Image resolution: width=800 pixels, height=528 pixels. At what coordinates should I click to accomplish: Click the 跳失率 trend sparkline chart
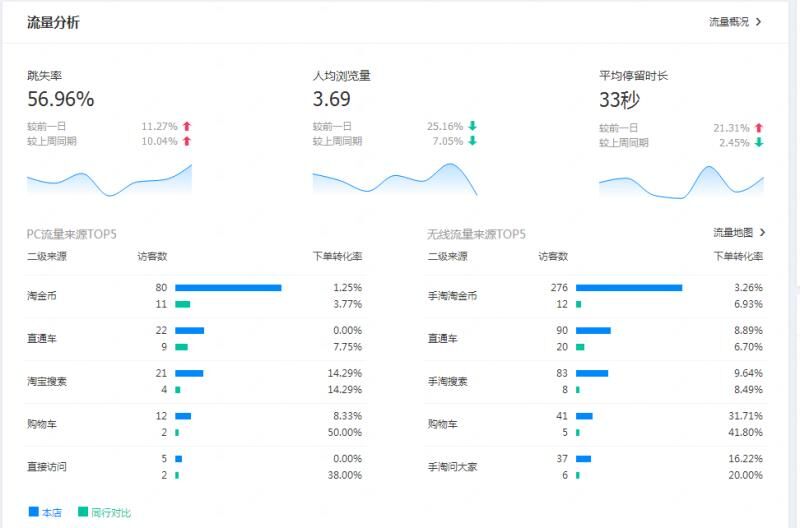(x=109, y=180)
